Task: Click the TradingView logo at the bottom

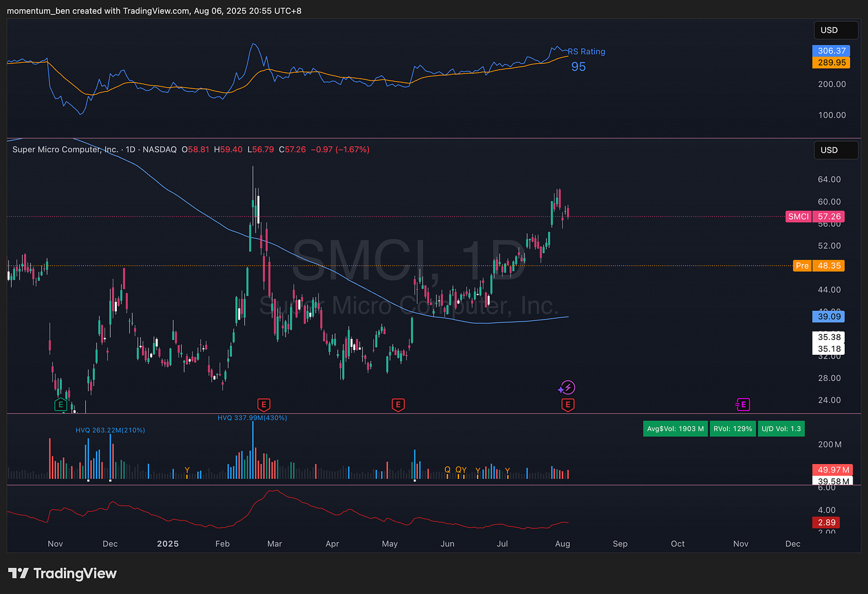Action: click(x=63, y=573)
